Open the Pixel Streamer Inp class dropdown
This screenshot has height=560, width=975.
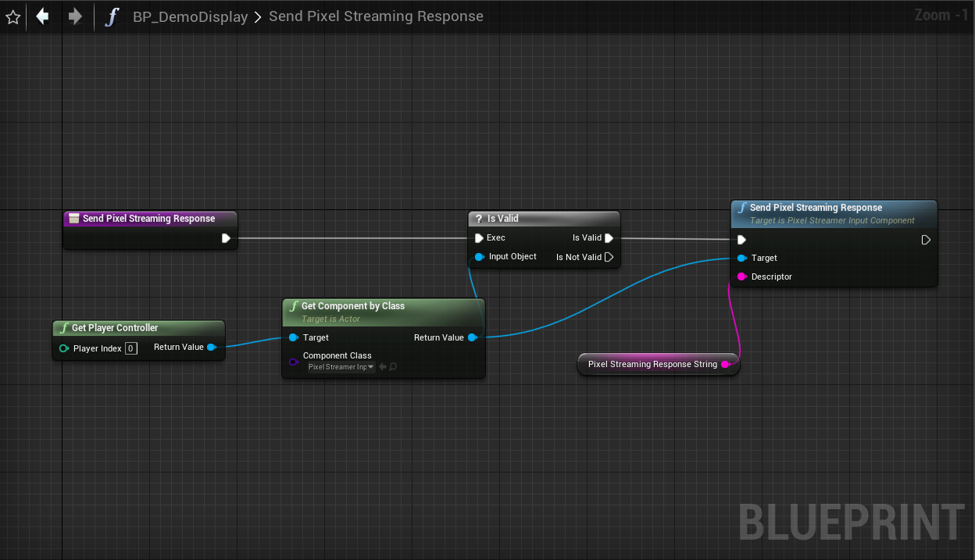click(341, 367)
